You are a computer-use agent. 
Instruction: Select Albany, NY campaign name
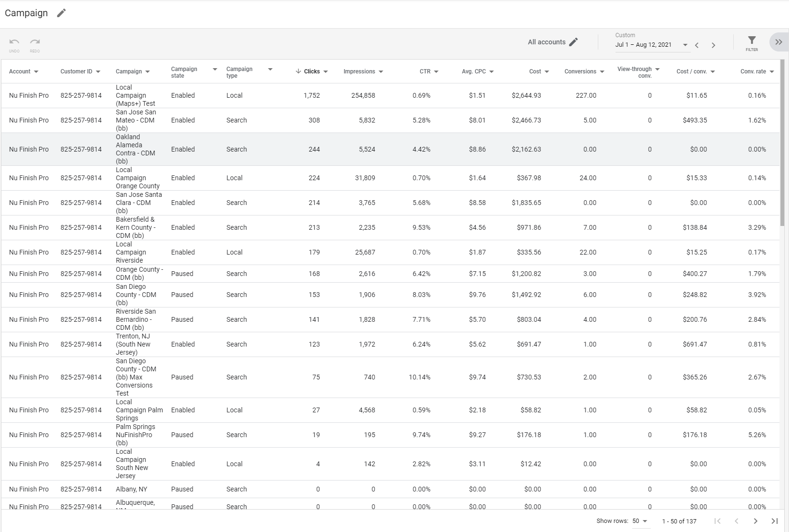pyautogui.click(x=132, y=489)
